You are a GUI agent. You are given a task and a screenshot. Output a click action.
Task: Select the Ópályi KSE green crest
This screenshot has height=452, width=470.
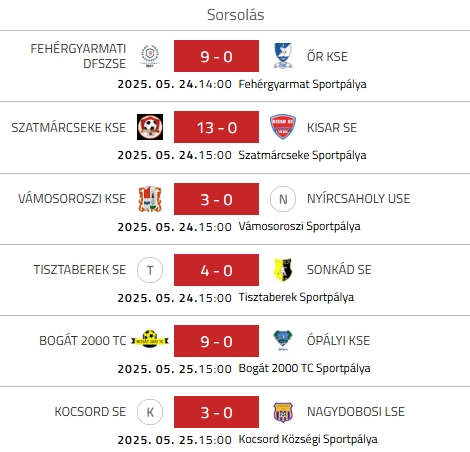click(283, 341)
